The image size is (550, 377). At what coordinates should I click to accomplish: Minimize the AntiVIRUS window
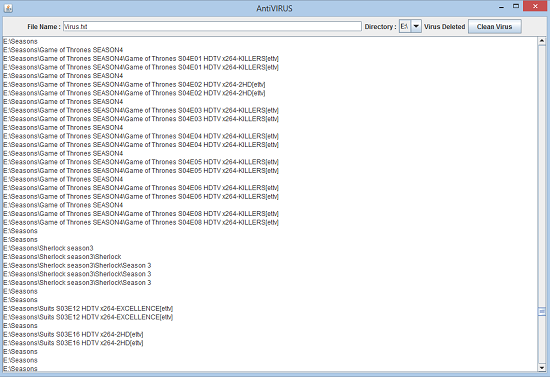click(502, 7)
